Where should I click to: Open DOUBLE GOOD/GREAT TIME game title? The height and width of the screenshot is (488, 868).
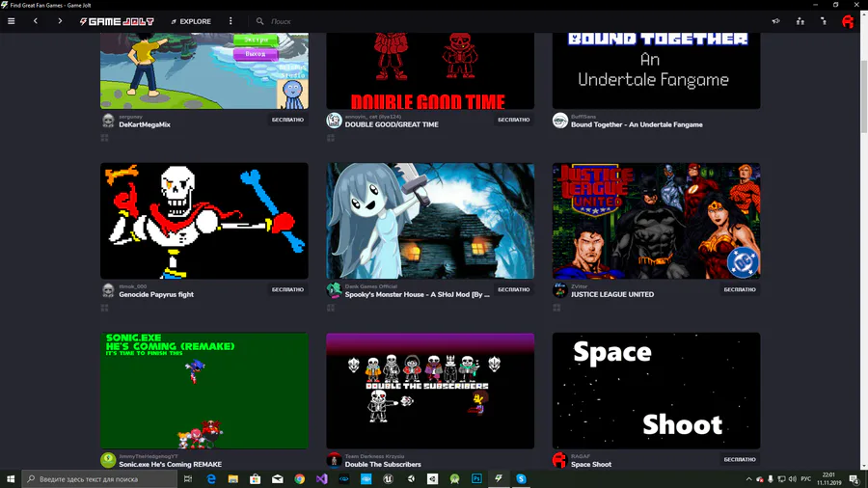(x=392, y=124)
